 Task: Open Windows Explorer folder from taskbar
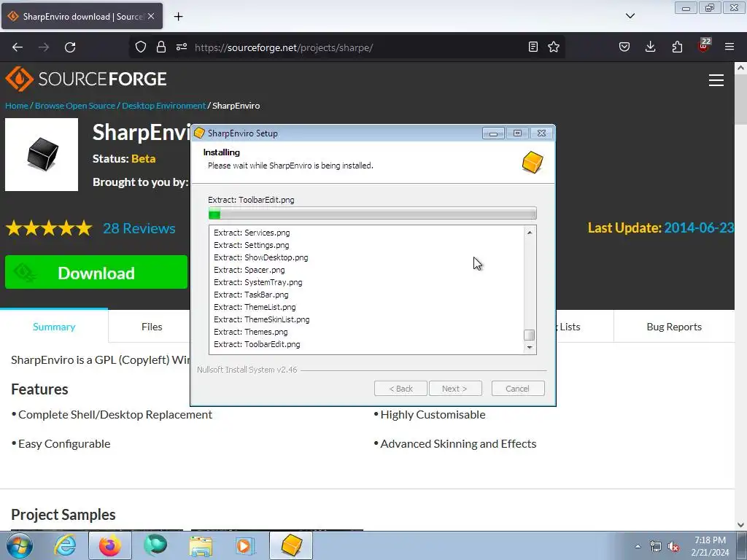[x=201, y=545]
